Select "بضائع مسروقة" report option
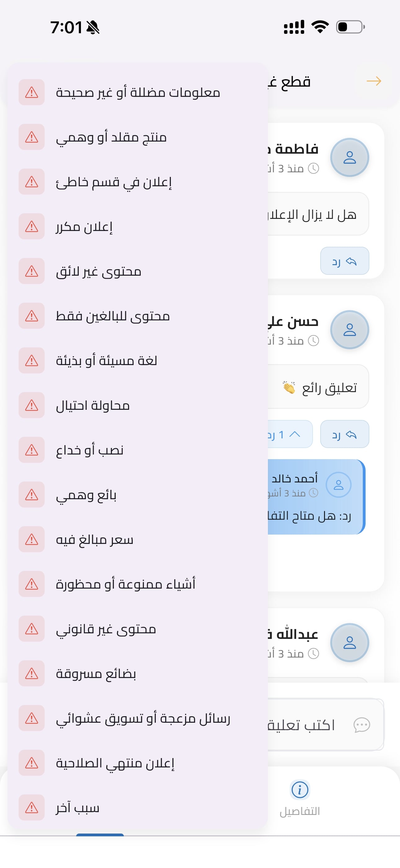The height and width of the screenshot is (868, 400). coord(96,674)
